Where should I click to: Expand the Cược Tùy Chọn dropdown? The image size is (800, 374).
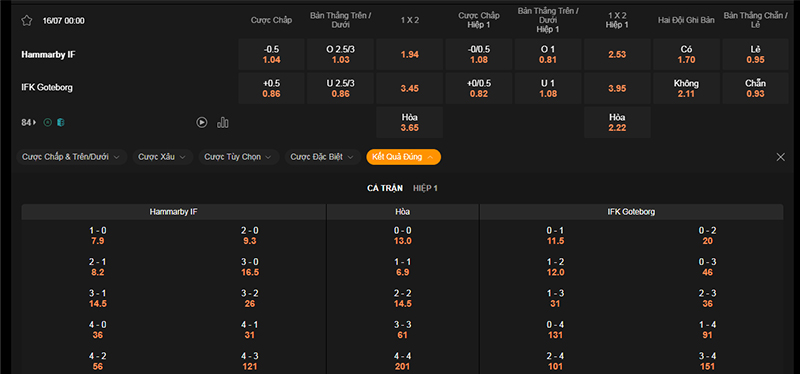[x=239, y=157]
